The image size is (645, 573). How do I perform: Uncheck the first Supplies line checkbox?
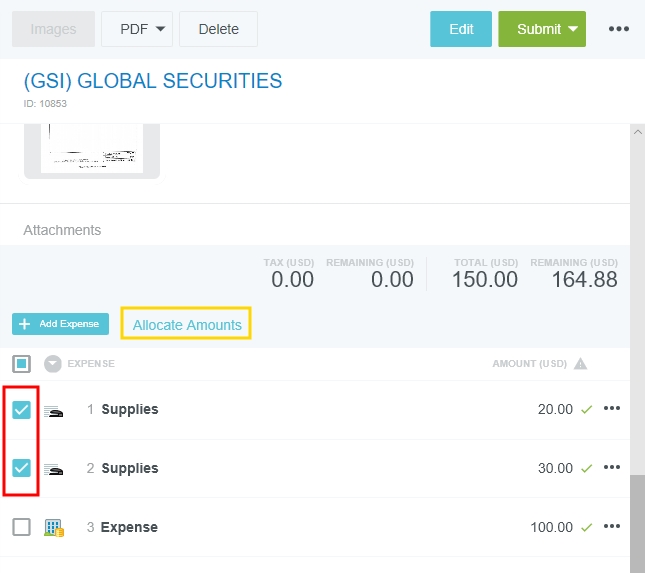[x=21, y=409]
